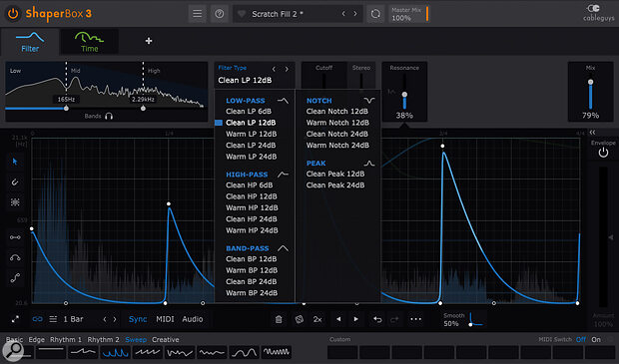This screenshot has width=619, height=364.
Task: Switch to the Time shaper tab
Action: [x=89, y=42]
